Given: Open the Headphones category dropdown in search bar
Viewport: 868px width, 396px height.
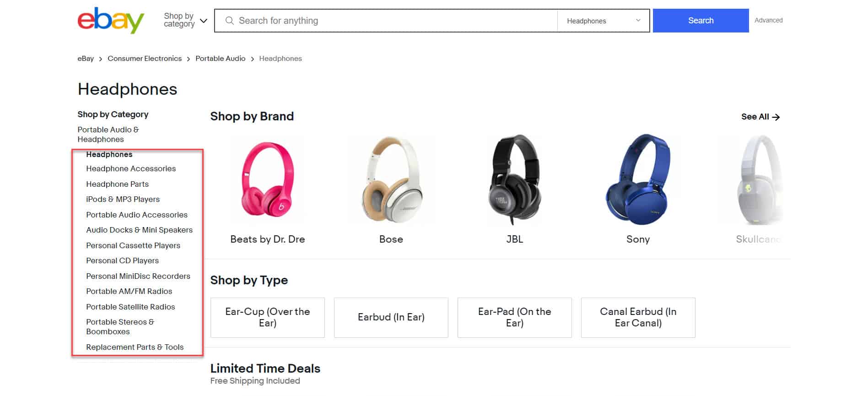Looking at the screenshot, I should [x=603, y=20].
